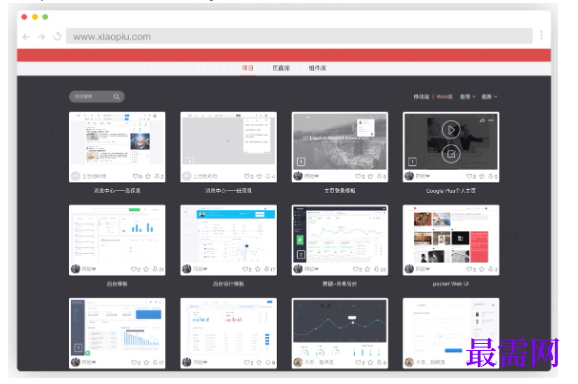
Task: Star the dark sidebar dashboard card
Action: click(x=146, y=363)
